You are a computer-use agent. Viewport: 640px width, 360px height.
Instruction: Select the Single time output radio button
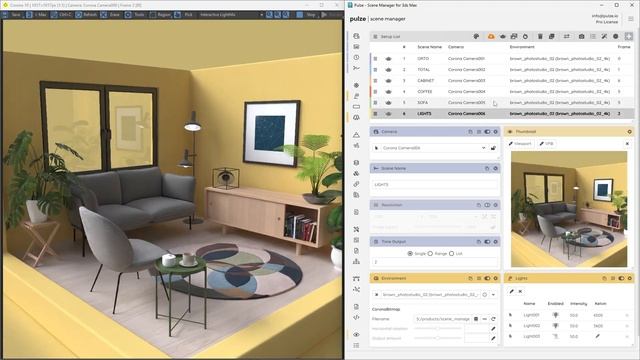(x=410, y=253)
